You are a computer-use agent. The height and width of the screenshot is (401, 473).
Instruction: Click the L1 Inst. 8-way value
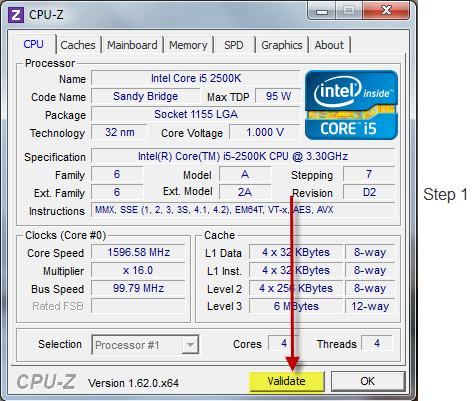click(x=370, y=270)
